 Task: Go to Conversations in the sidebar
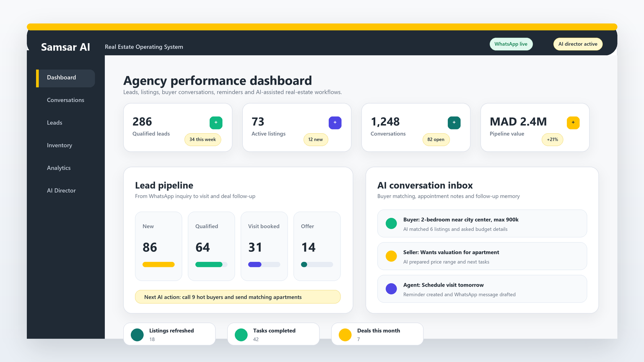(65, 100)
